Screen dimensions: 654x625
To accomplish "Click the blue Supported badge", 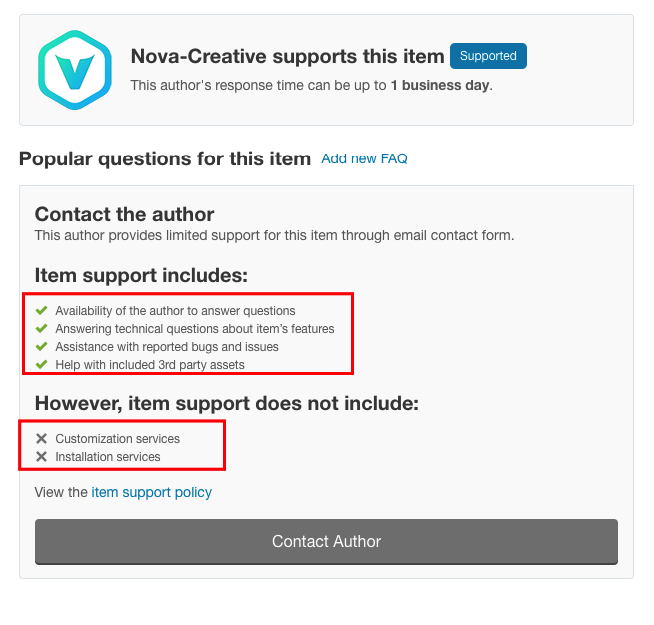I will pos(488,56).
